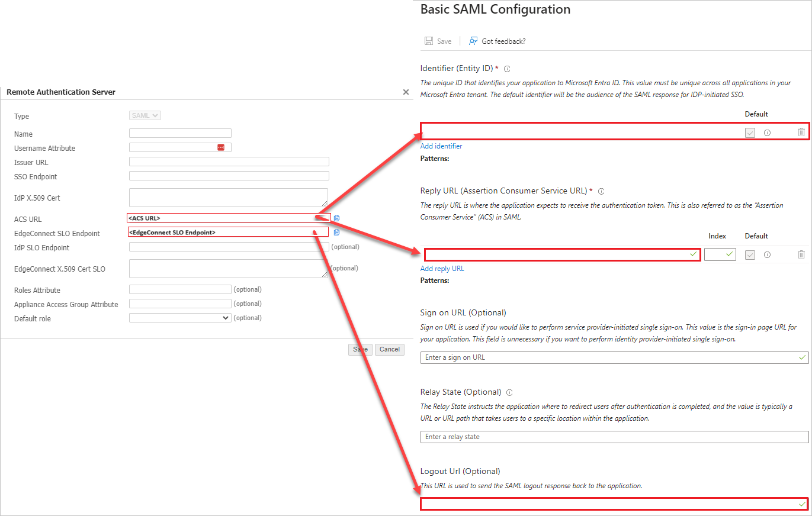Image resolution: width=812 pixels, height=516 pixels.
Task: Delete the reply URL row using the trash icon
Action: pyautogui.click(x=801, y=254)
